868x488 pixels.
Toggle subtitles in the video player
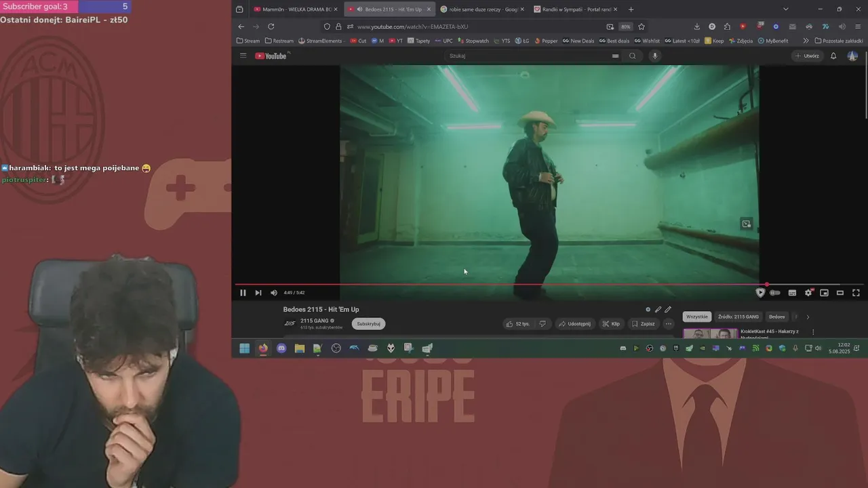pyautogui.click(x=792, y=293)
